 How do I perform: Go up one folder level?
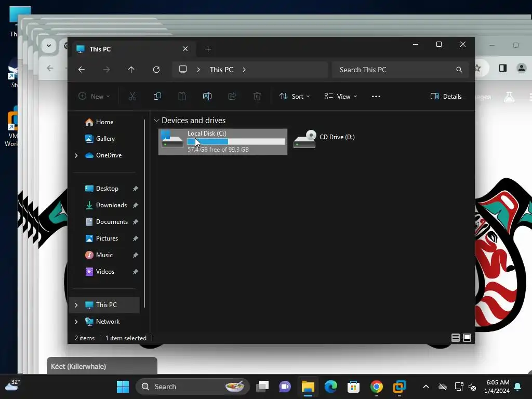(131, 70)
